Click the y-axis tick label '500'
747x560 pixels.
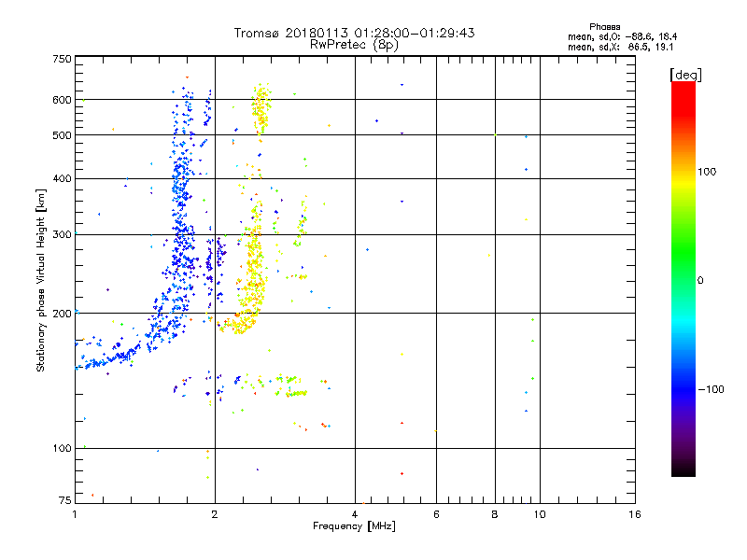[62, 135]
